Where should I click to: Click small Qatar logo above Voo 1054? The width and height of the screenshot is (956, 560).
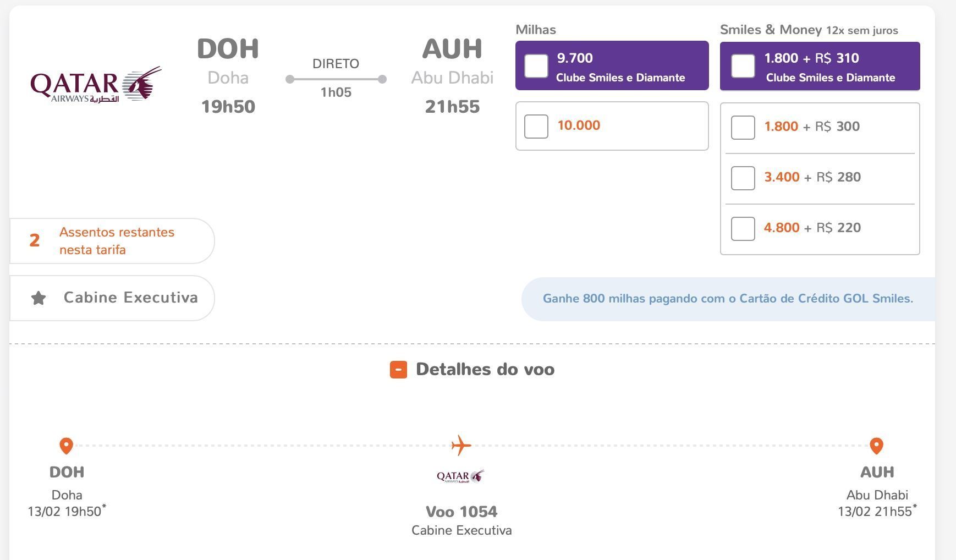click(x=460, y=476)
